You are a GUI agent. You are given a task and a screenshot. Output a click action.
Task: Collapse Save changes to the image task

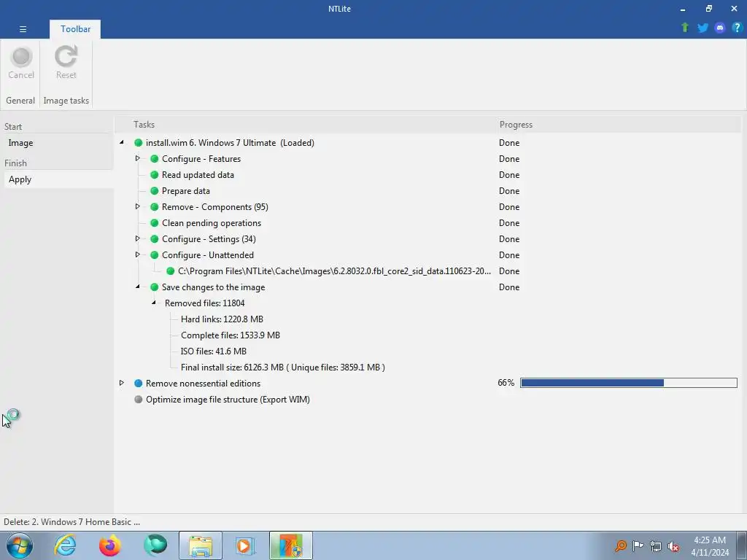tap(138, 286)
